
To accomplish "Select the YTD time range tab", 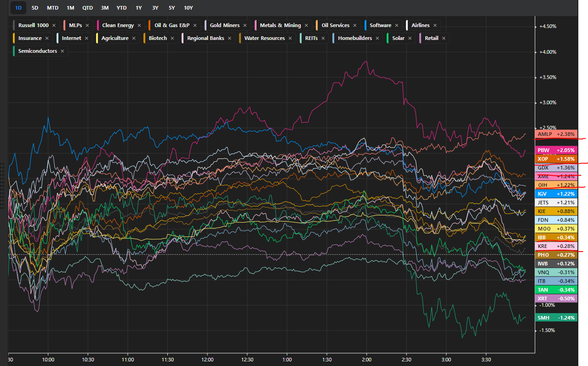I will pyautogui.click(x=121, y=8).
